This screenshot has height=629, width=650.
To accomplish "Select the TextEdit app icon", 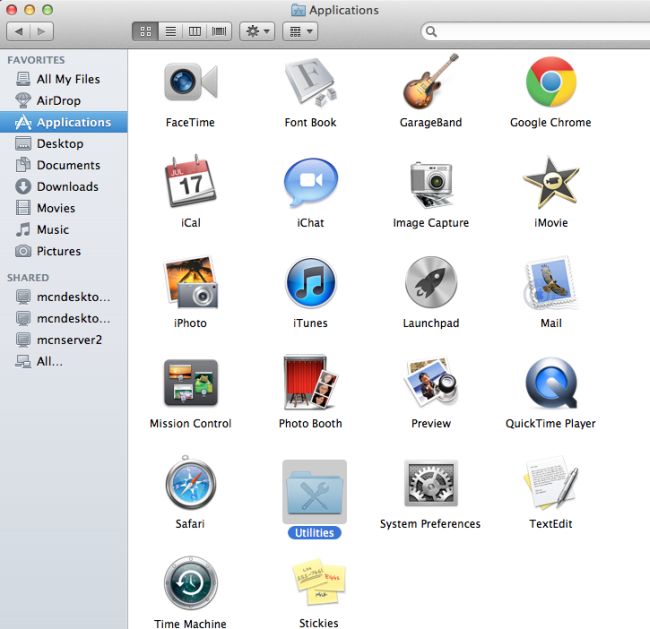I will pos(551,483).
